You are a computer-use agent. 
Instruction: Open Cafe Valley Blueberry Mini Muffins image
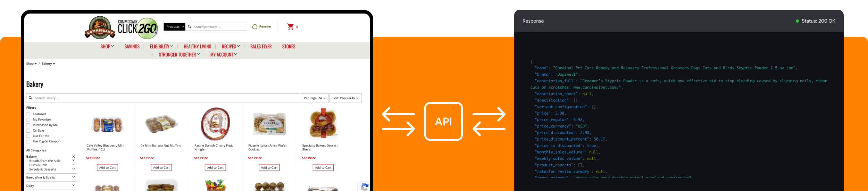[x=107, y=124]
